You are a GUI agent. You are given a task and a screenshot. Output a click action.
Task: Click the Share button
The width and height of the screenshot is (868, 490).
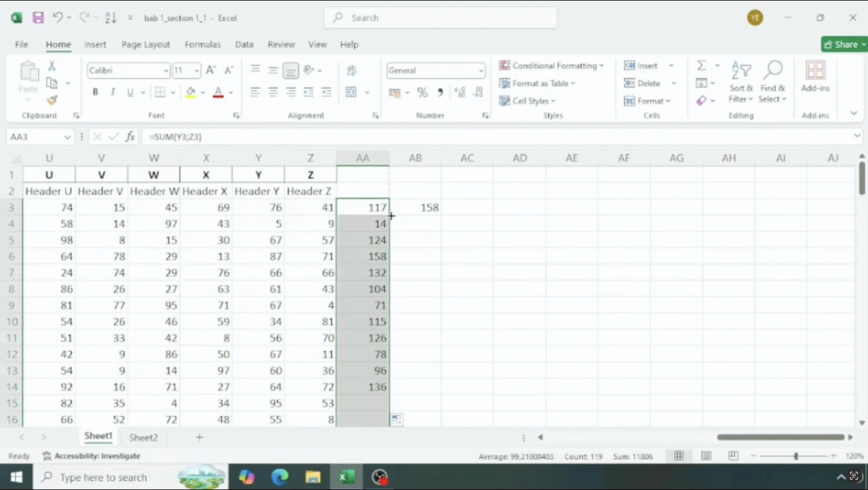coord(843,44)
